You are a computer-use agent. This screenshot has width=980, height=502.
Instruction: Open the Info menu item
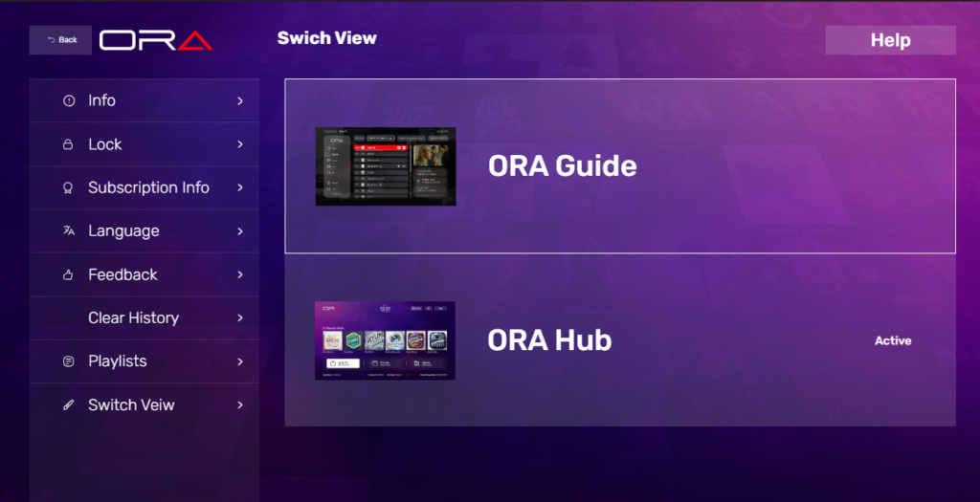pyautogui.click(x=145, y=100)
